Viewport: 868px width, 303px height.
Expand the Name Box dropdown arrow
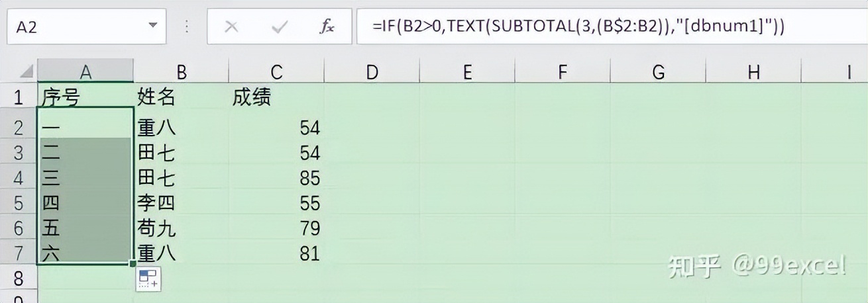click(x=153, y=26)
